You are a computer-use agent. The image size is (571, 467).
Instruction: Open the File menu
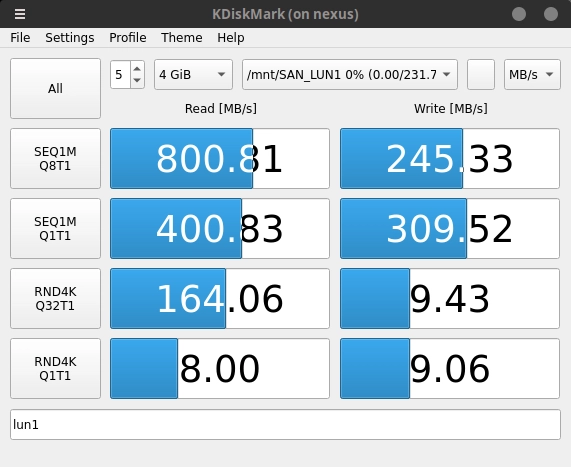pos(20,38)
